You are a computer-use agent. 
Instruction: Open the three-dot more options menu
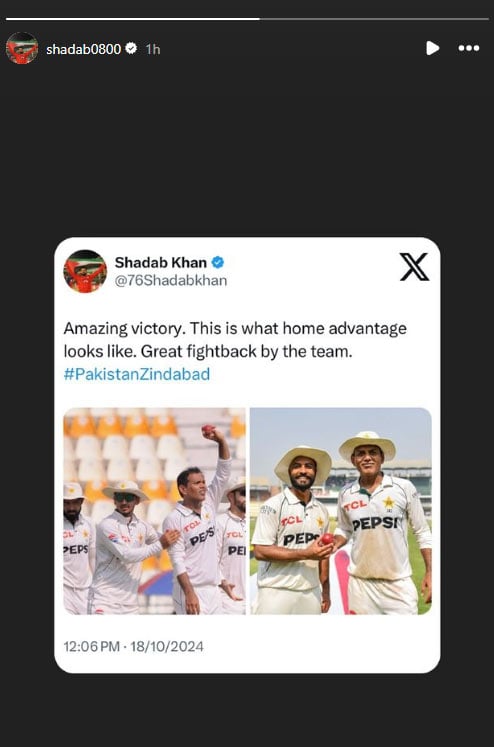click(x=469, y=48)
